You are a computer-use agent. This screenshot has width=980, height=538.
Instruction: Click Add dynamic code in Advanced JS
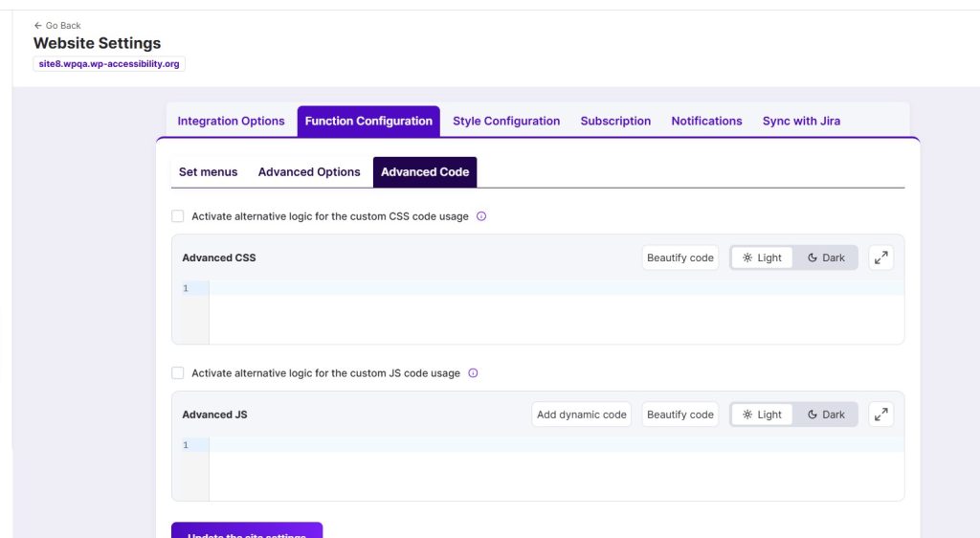[x=581, y=415]
